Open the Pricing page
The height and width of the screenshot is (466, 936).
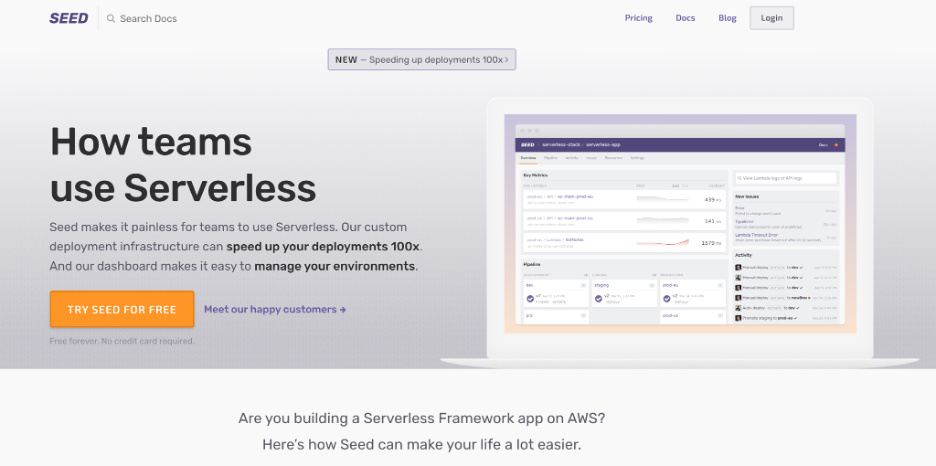tap(639, 18)
